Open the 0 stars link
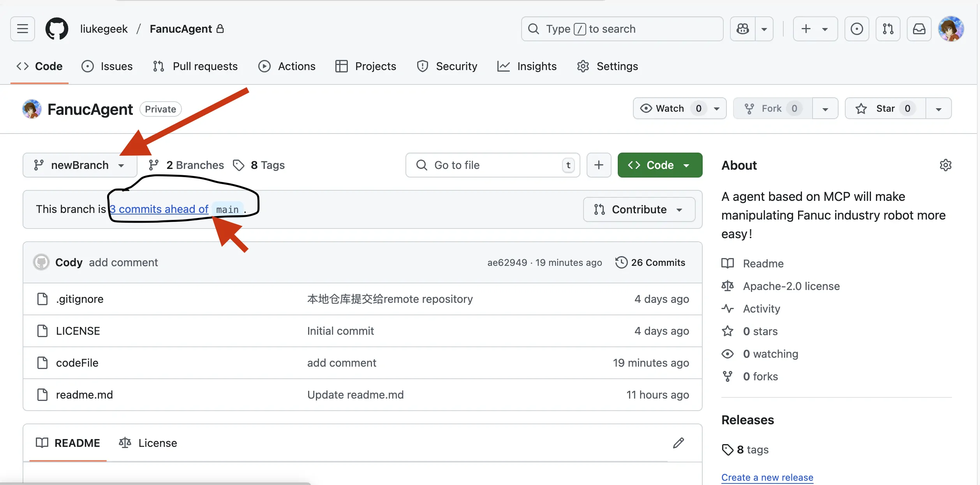 750,331
